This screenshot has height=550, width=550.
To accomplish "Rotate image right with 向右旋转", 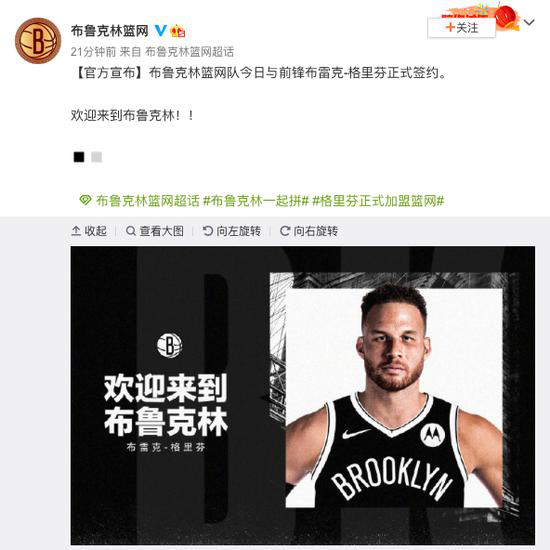I will pos(309,231).
